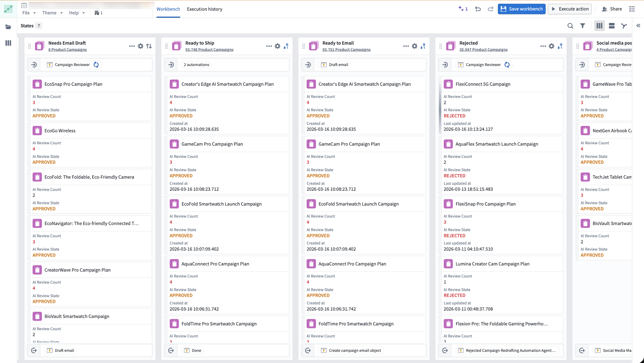This screenshot has height=363, width=644.
Task: Open settings gear on Ready to Ship column
Action: (x=277, y=46)
